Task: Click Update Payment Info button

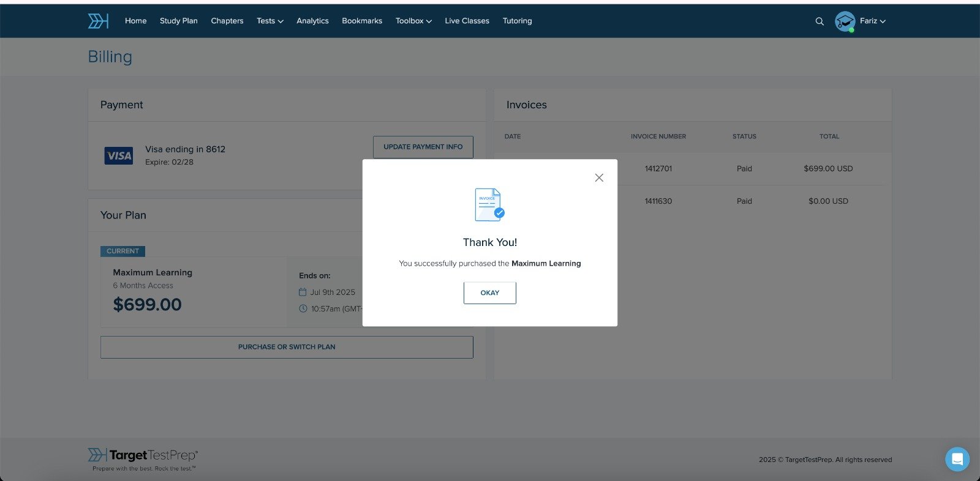Action: tap(423, 147)
